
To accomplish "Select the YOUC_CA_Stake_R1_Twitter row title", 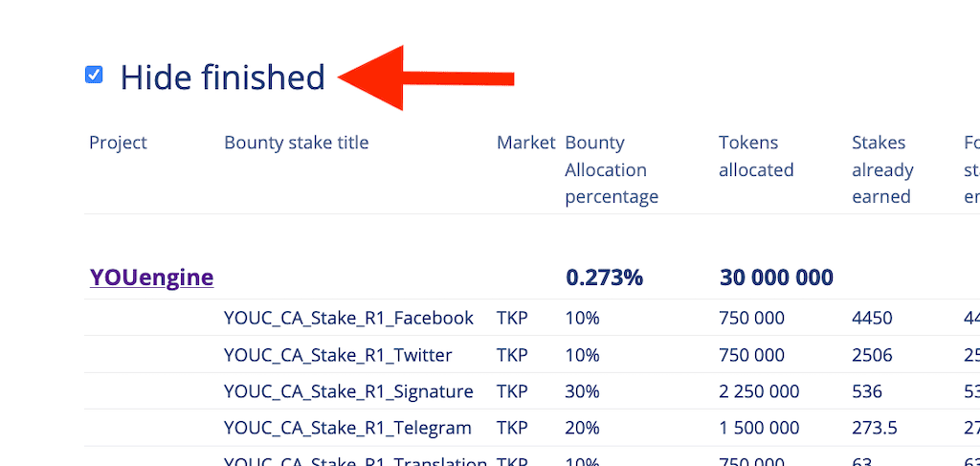I will pyautogui.click(x=338, y=355).
